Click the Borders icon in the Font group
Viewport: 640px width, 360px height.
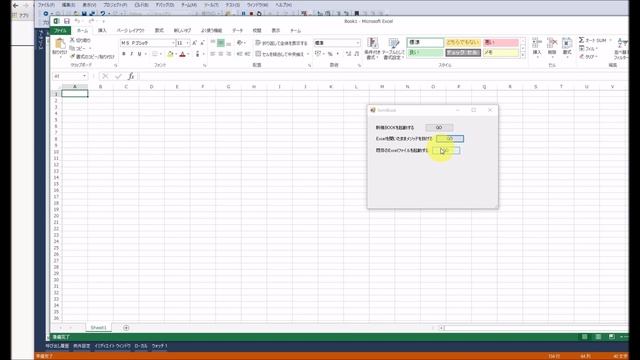tap(155, 54)
